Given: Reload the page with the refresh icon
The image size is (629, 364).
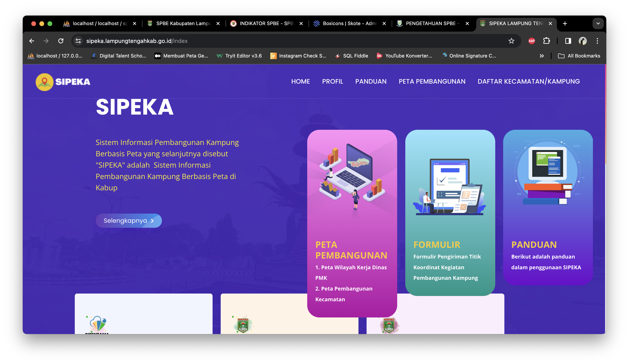Looking at the screenshot, I should click(61, 41).
